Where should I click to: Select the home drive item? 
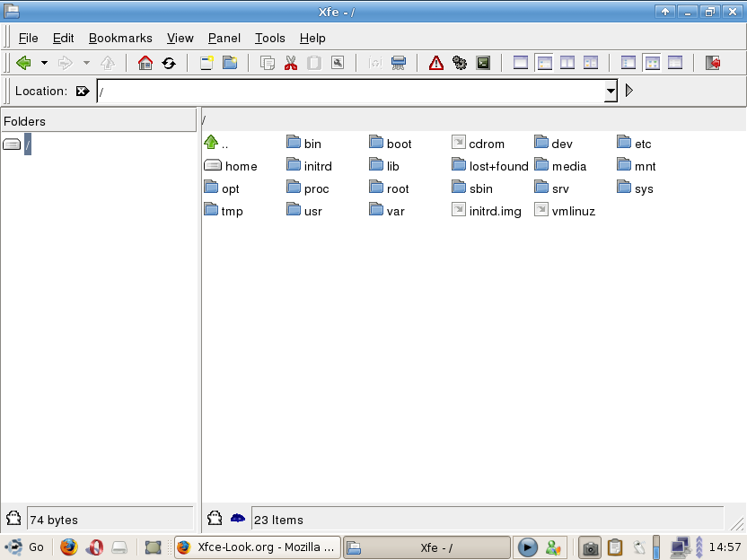(x=231, y=166)
